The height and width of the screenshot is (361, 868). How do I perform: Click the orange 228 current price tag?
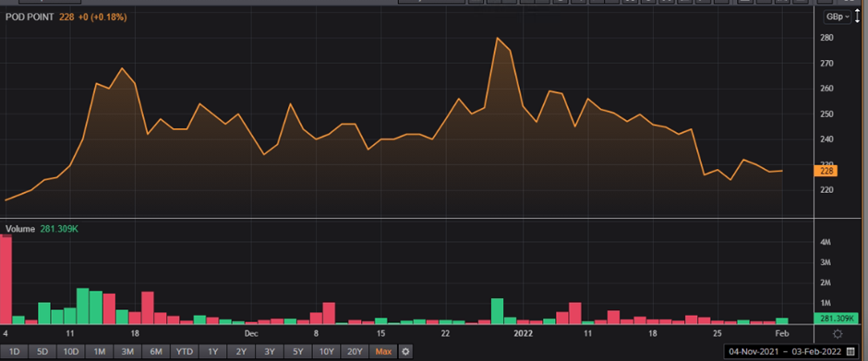pyautogui.click(x=826, y=171)
